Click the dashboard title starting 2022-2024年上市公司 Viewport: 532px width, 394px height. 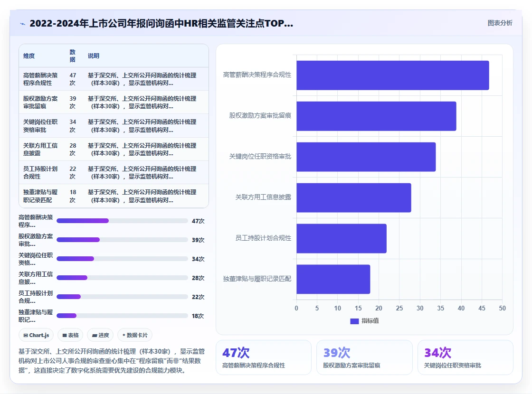(x=161, y=23)
